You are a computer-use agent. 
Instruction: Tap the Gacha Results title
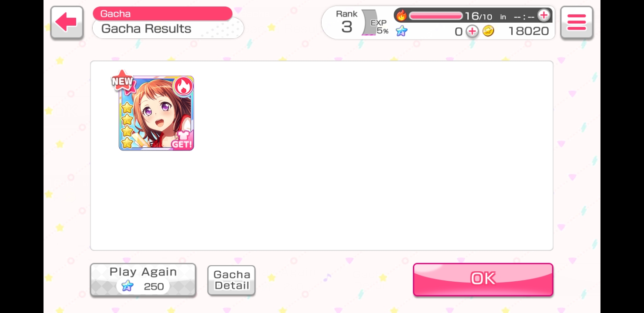click(x=146, y=29)
